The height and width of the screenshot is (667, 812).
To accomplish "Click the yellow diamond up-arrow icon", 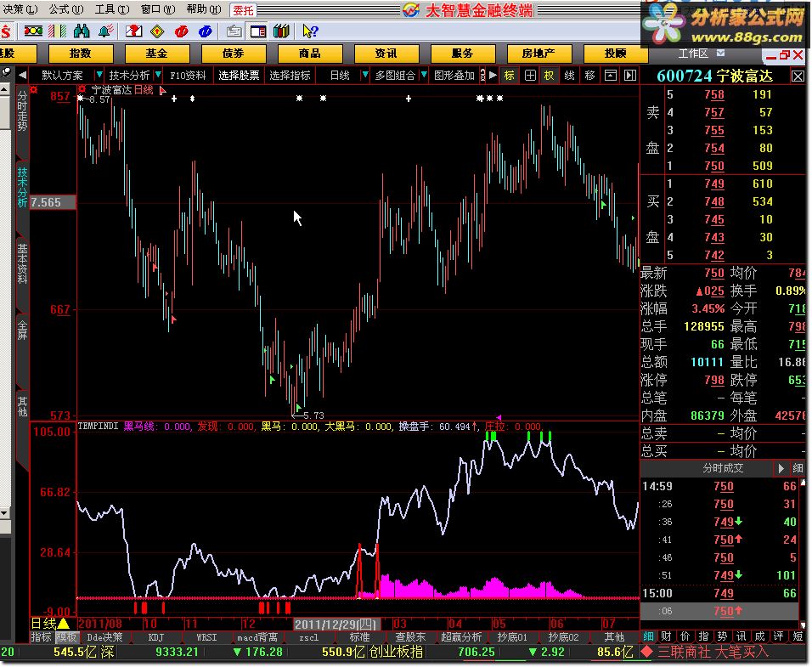I will 157,31.
